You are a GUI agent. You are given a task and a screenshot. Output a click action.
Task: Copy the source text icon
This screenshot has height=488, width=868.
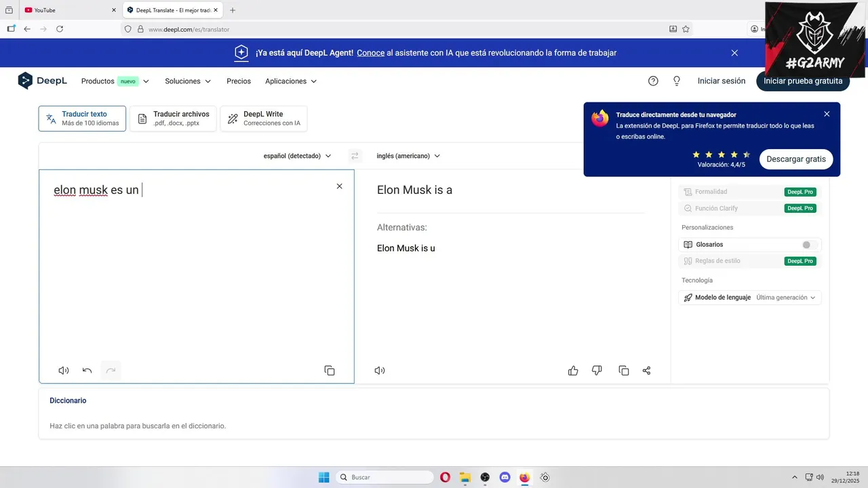330,370
